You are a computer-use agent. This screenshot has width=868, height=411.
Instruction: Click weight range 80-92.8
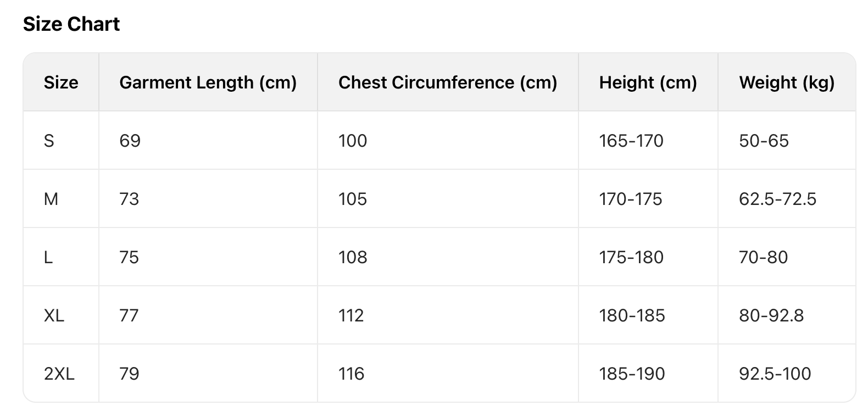[771, 315]
